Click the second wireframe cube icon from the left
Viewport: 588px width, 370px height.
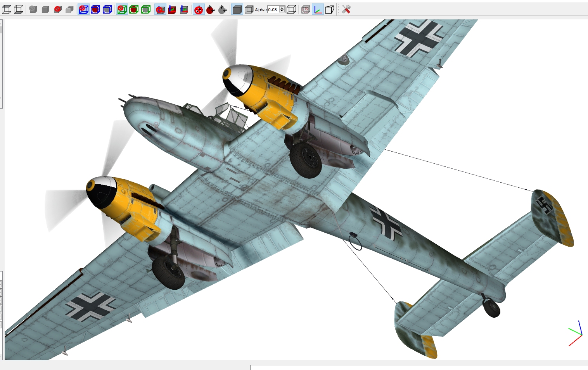[x=19, y=9]
